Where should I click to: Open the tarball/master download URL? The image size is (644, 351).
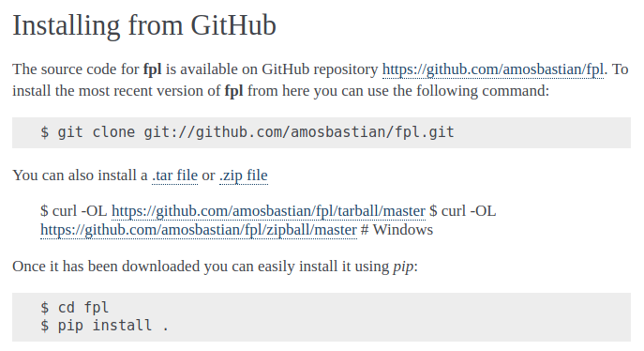(268, 211)
